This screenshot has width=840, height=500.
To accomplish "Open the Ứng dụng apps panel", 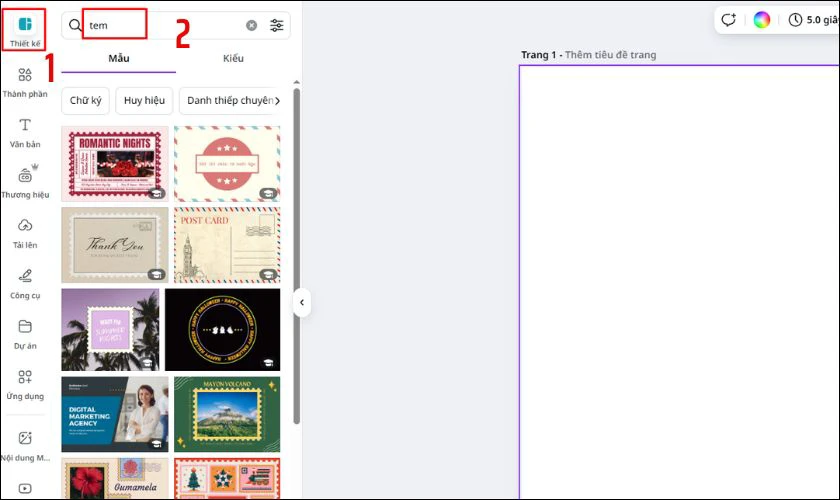I will [x=25, y=384].
